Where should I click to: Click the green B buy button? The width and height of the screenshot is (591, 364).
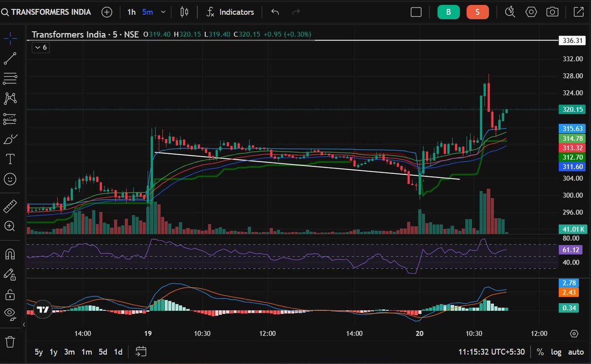click(448, 12)
